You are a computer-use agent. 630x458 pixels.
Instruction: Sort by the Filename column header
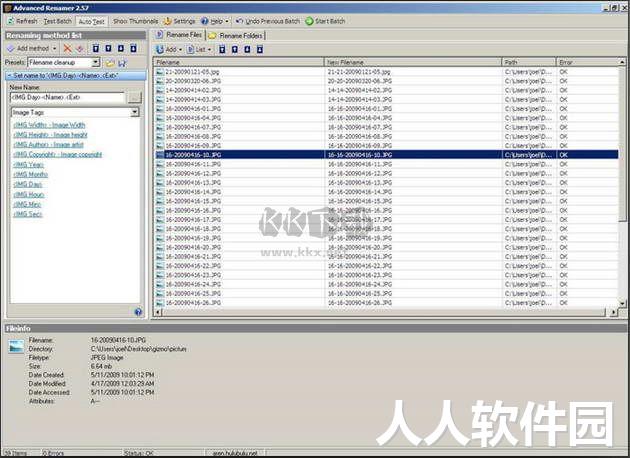(x=239, y=62)
